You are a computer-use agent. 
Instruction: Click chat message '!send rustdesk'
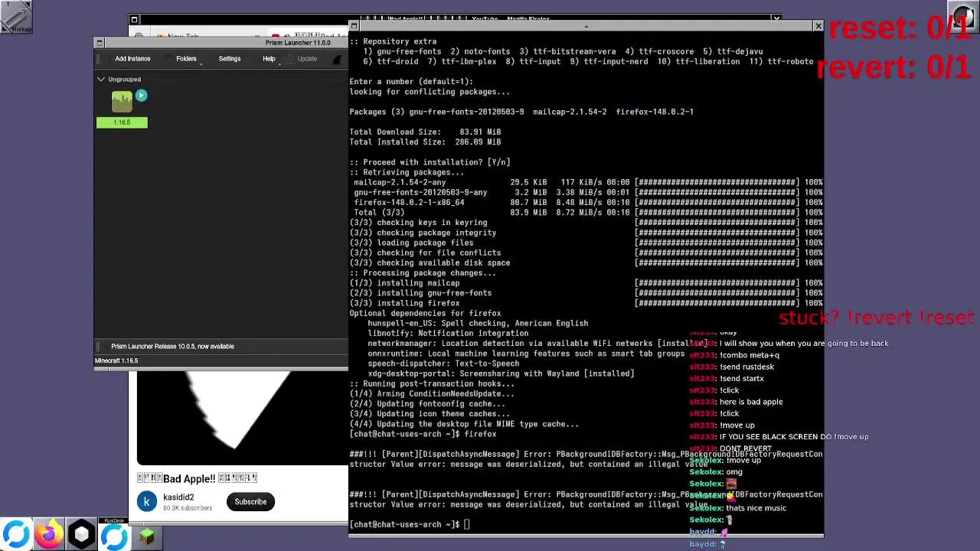click(746, 367)
